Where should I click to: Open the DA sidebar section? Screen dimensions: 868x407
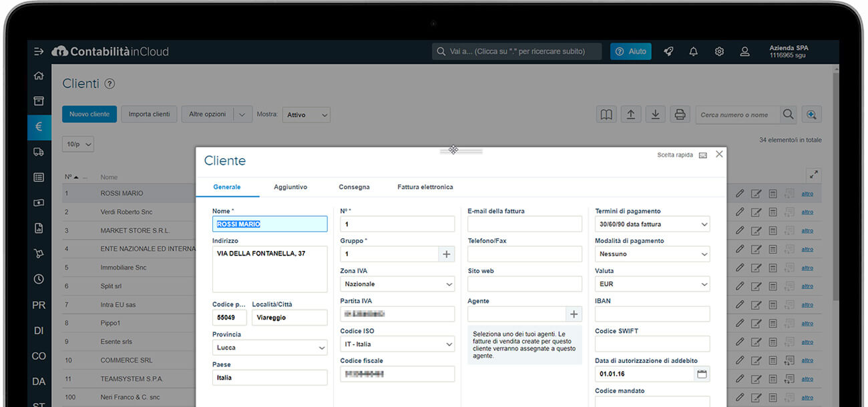click(x=39, y=381)
